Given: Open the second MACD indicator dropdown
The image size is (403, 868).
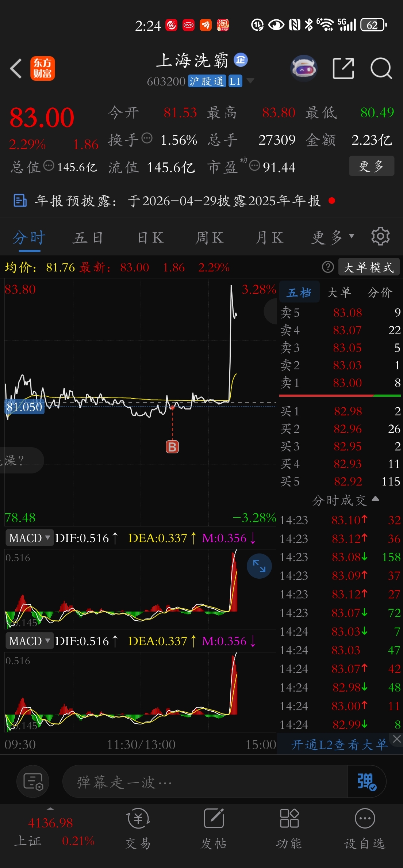Looking at the screenshot, I should pyautogui.click(x=30, y=641).
